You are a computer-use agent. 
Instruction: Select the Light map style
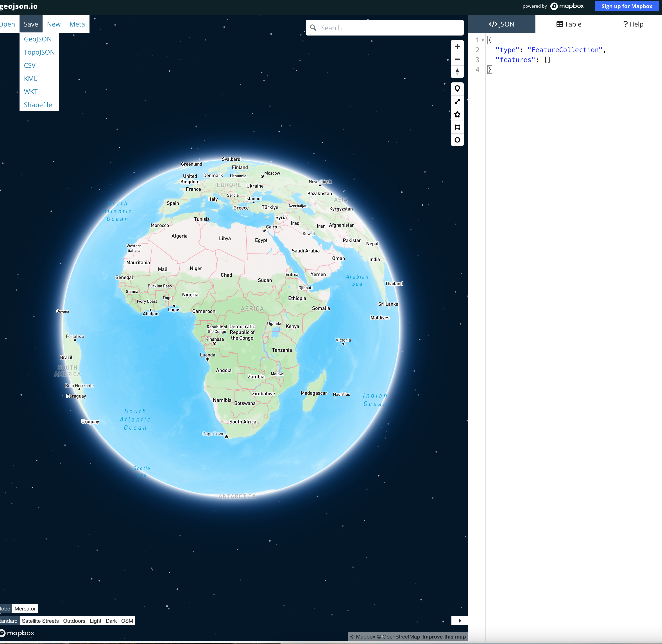(95, 621)
